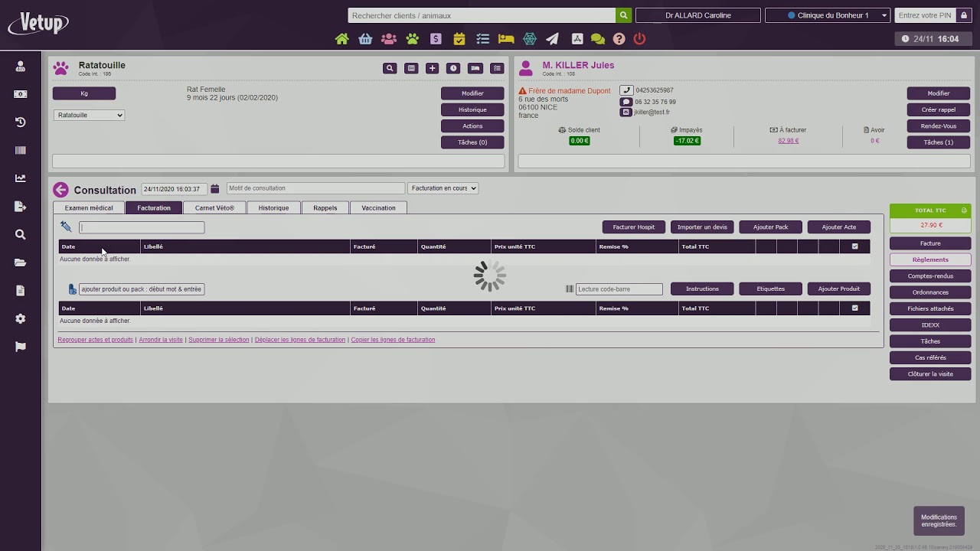Open the shopping basket icon
The width and height of the screenshot is (980, 551).
point(365,39)
